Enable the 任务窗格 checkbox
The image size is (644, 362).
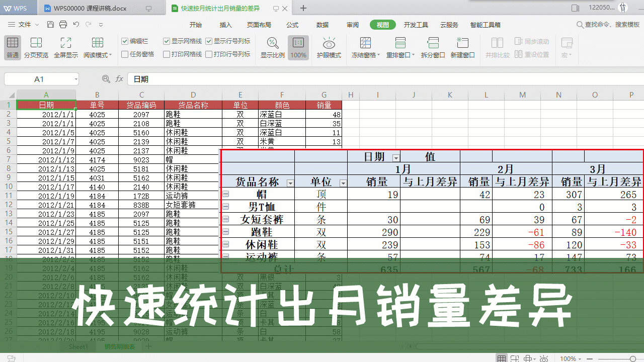point(125,54)
